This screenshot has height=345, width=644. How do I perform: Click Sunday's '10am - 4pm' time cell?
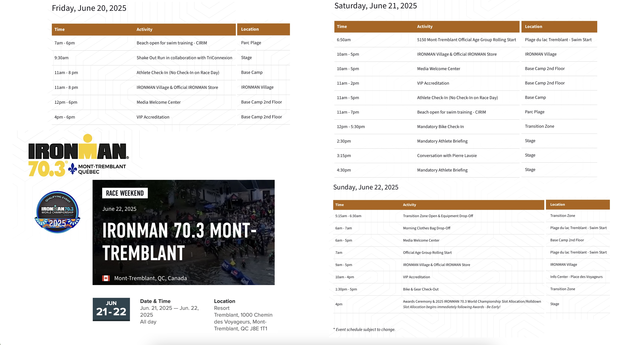click(x=344, y=277)
